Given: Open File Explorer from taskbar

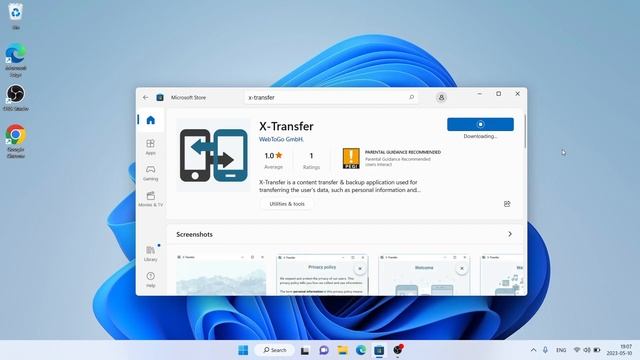Looking at the screenshot, I should [342, 350].
